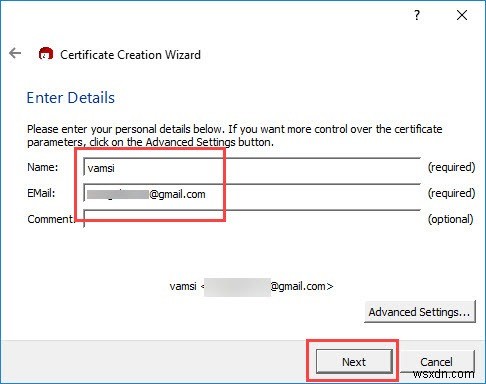
Task: Click the 'Certificate Creation Wizard' title text
Action: pyautogui.click(x=130, y=55)
